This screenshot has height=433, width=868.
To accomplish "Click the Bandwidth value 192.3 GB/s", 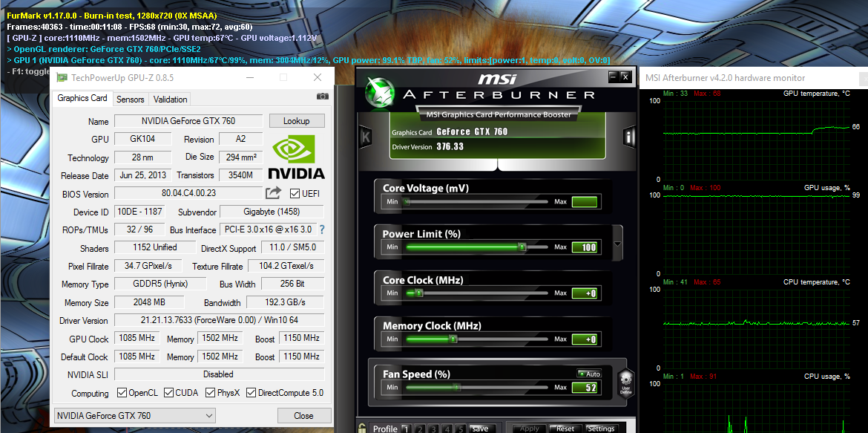I will pos(285,302).
